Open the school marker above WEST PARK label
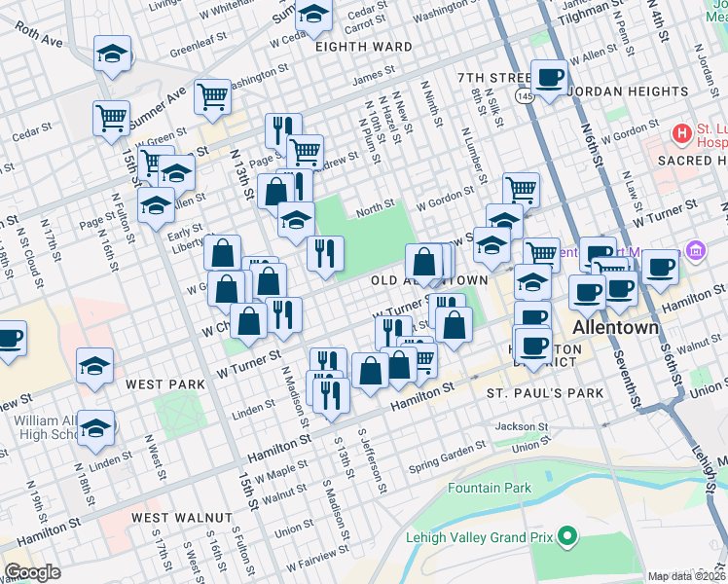728x584 pixels. click(94, 367)
